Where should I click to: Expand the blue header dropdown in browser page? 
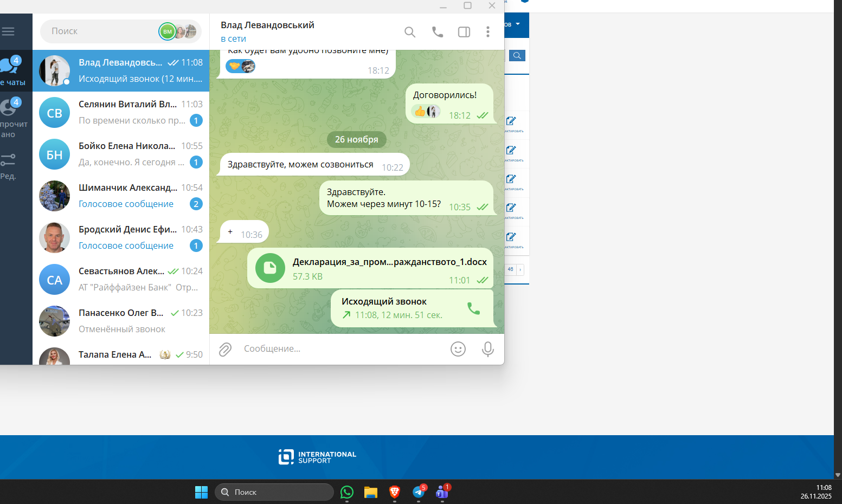[x=517, y=24]
